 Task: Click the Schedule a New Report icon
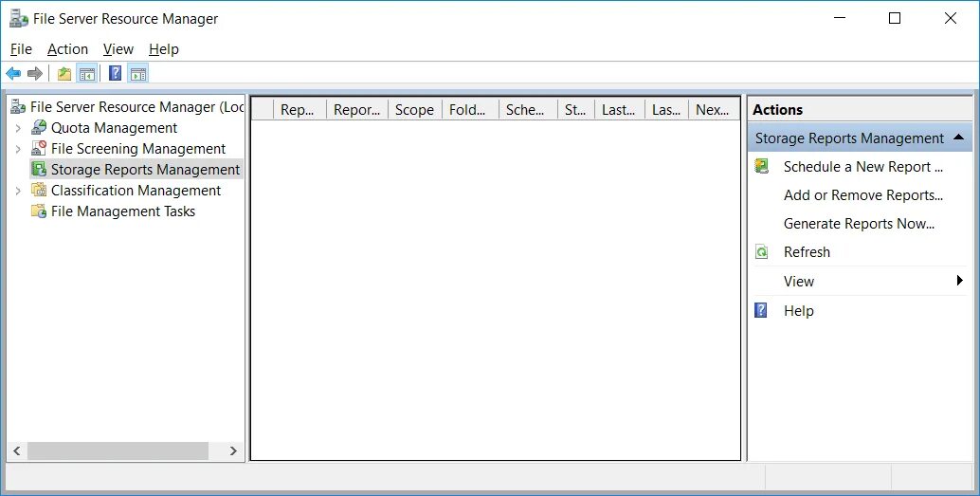761,166
